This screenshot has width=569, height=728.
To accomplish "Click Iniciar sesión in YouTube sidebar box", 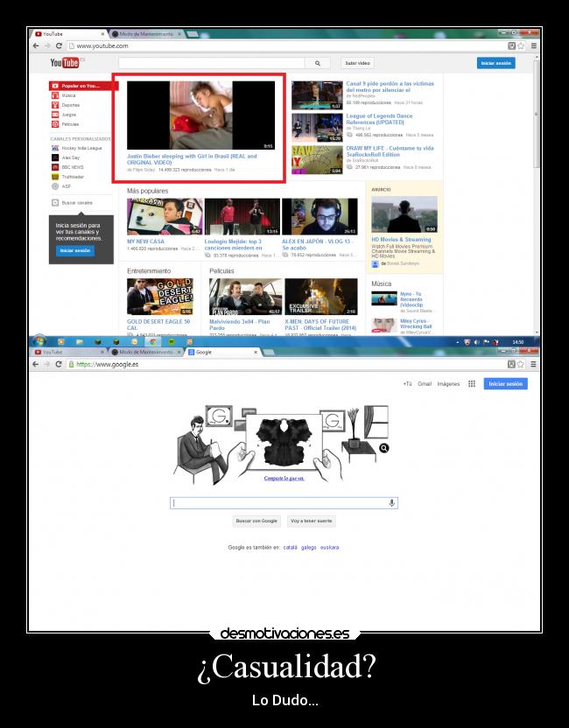I will [x=75, y=251].
